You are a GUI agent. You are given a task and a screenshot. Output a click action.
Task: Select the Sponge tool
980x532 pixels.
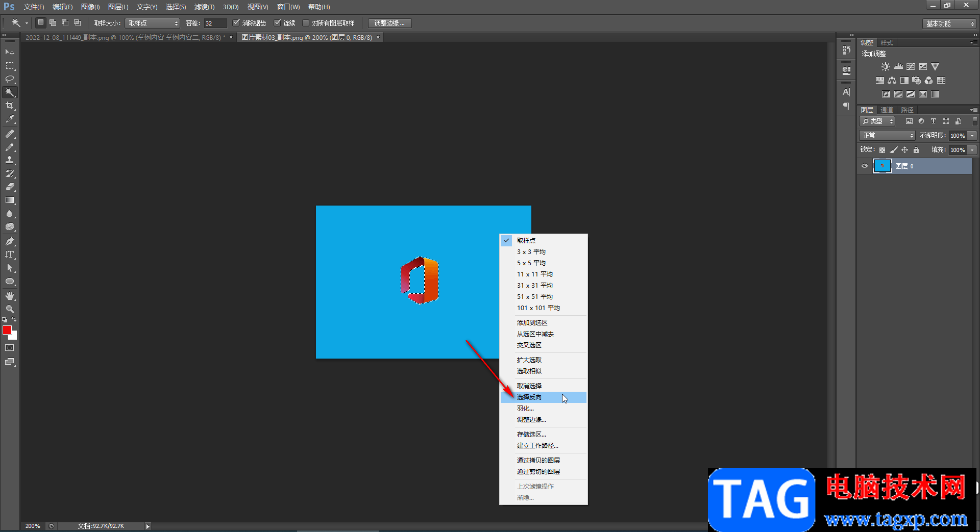[x=10, y=226]
